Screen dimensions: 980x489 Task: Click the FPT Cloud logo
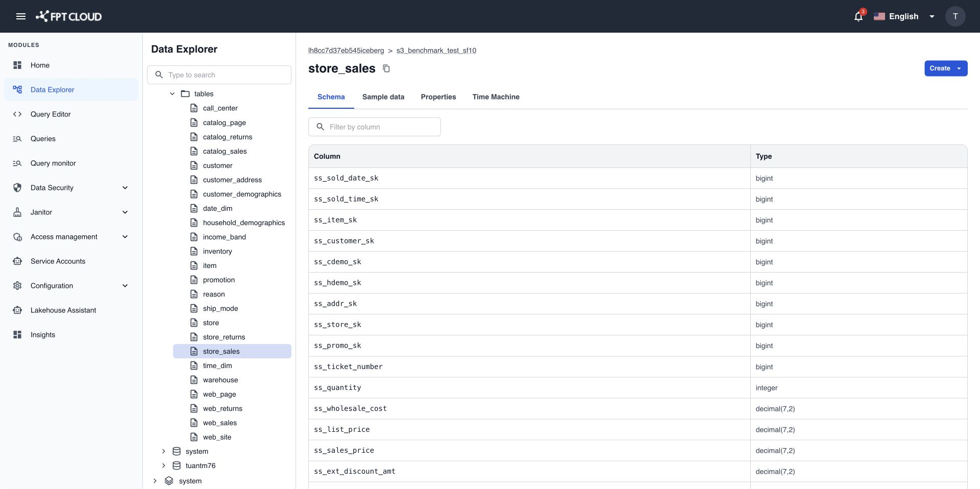click(x=68, y=16)
